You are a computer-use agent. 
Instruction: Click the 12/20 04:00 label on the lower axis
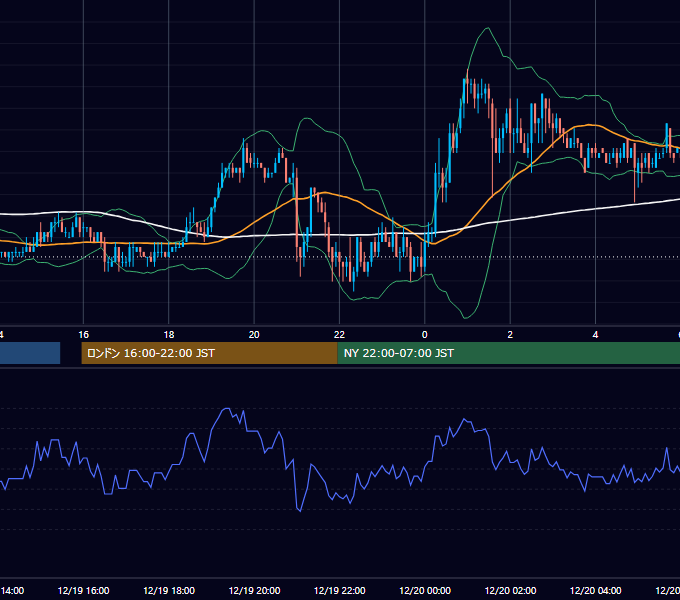pyautogui.click(x=595, y=590)
